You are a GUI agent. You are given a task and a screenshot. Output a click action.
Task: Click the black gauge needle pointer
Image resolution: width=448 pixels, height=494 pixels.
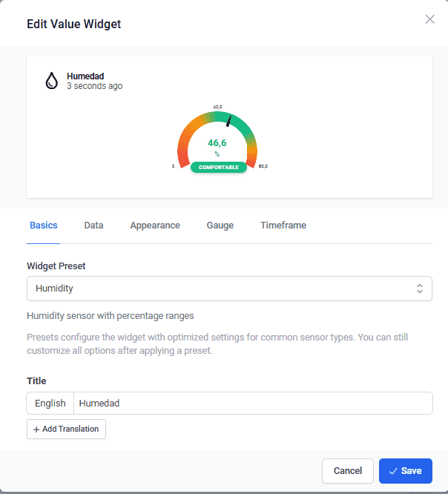click(x=229, y=120)
